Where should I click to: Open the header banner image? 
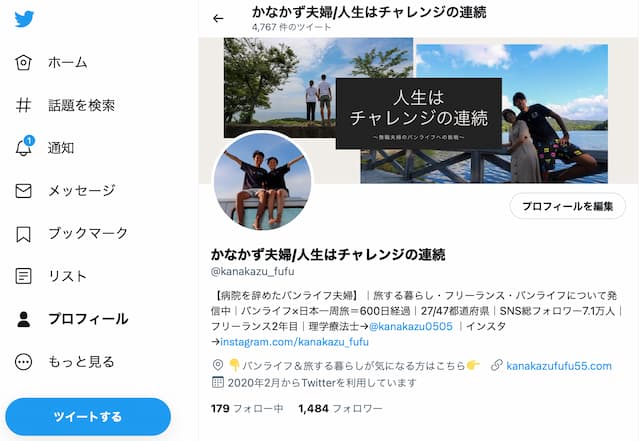pos(418,110)
